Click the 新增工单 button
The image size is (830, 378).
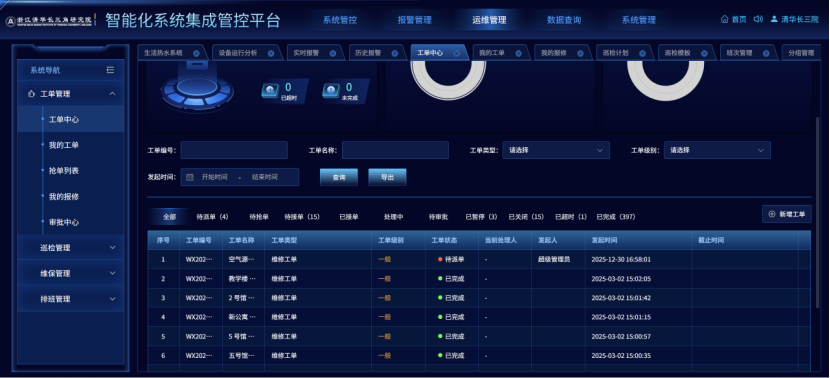pos(787,214)
